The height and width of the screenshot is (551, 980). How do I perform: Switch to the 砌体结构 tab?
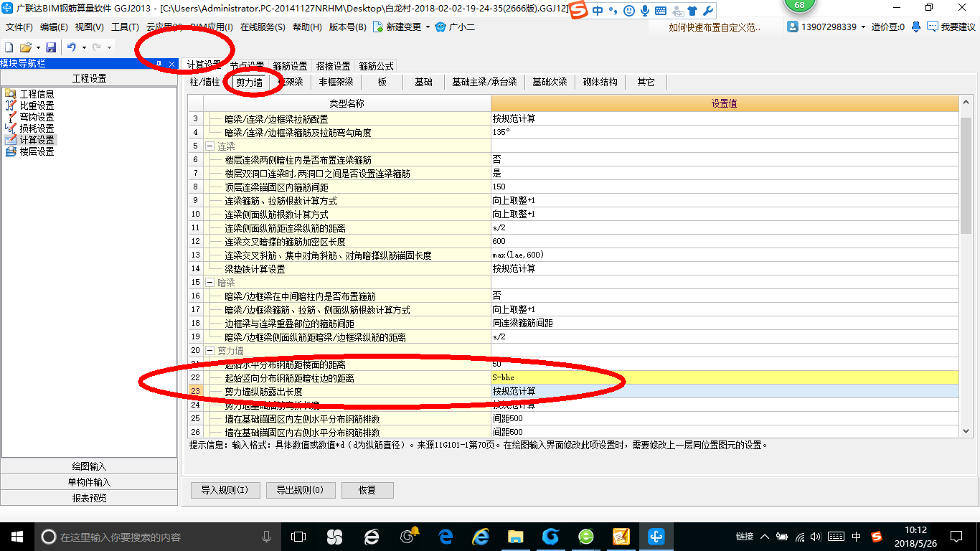coord(600,82)
